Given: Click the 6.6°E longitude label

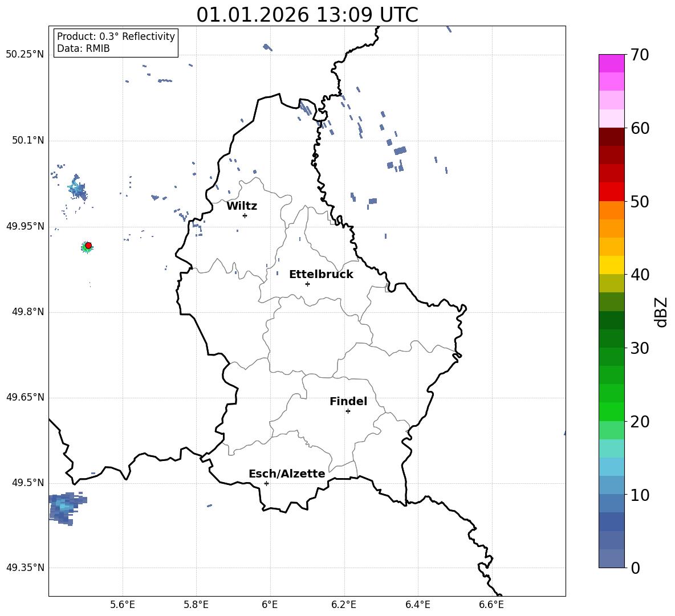Looking at the screenshot, I should click(491, 605).
